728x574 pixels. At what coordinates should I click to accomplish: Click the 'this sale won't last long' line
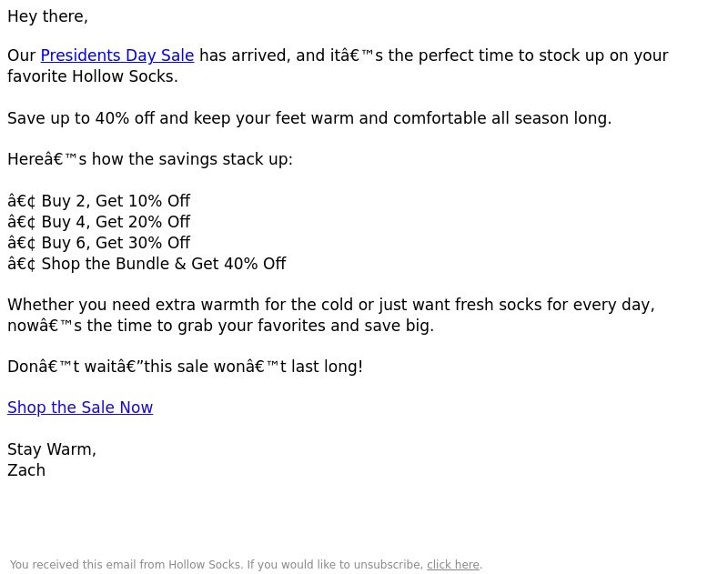[186, 367]
